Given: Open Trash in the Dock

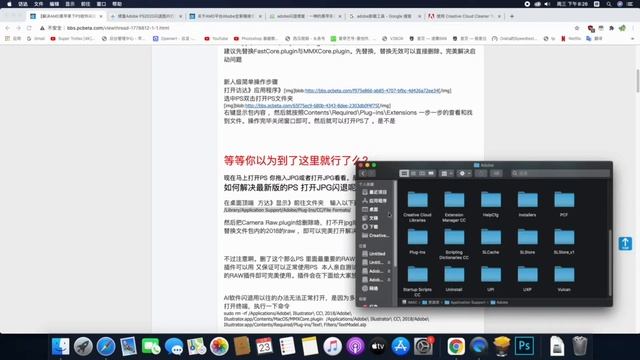Looking at the screenshot, I should (x=580, y=347).
